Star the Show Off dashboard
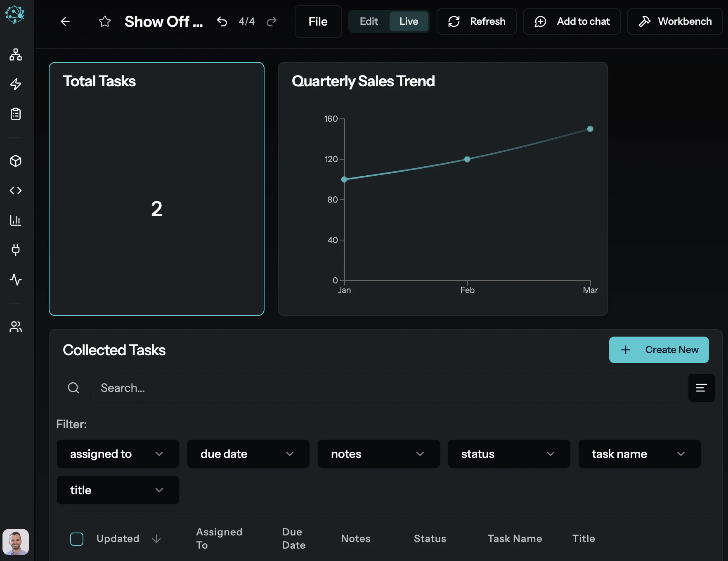728x561 pixels. pyautogui.click(x=105, y=21)
